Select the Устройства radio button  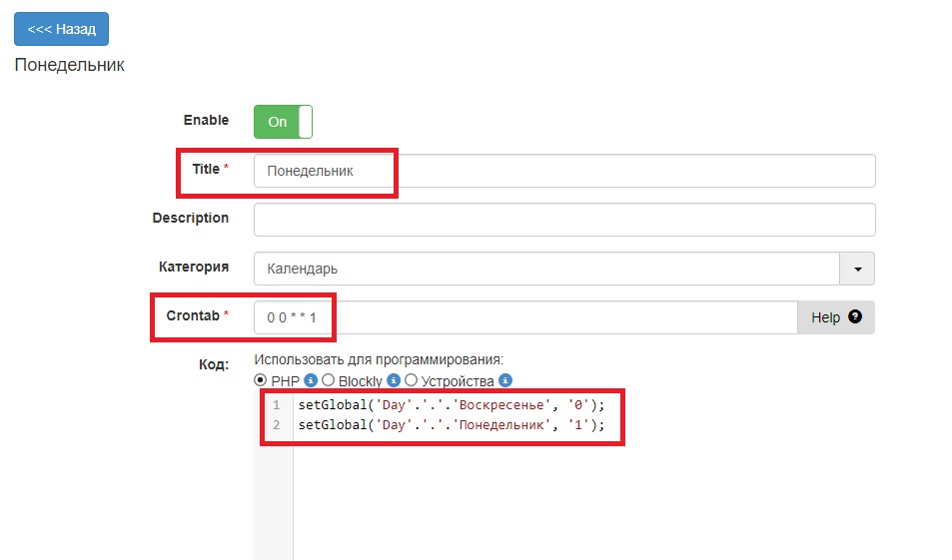click(x=411, y=380)
